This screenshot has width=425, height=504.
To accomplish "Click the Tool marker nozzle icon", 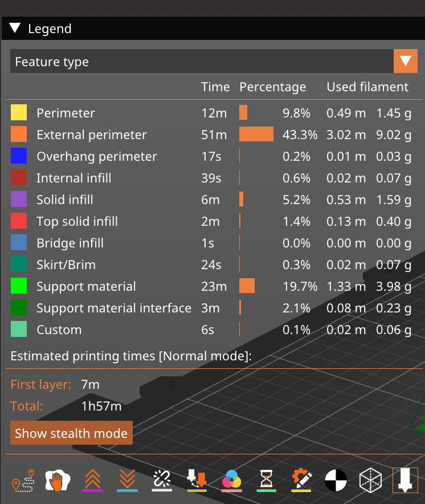I will [405, 480].
